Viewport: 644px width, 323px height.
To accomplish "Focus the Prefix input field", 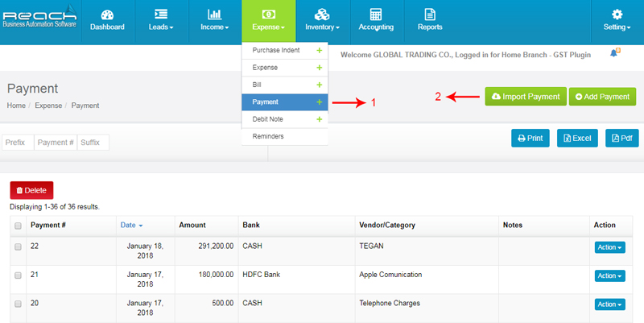I will pos(18,143).
